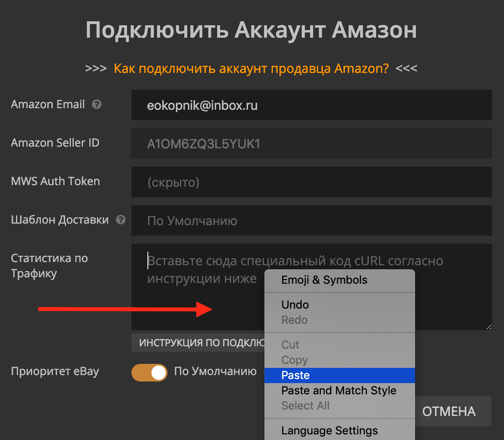Click the Статистика по Трафику label
Screen dimensions: 504x440
[x=49, y=266]
